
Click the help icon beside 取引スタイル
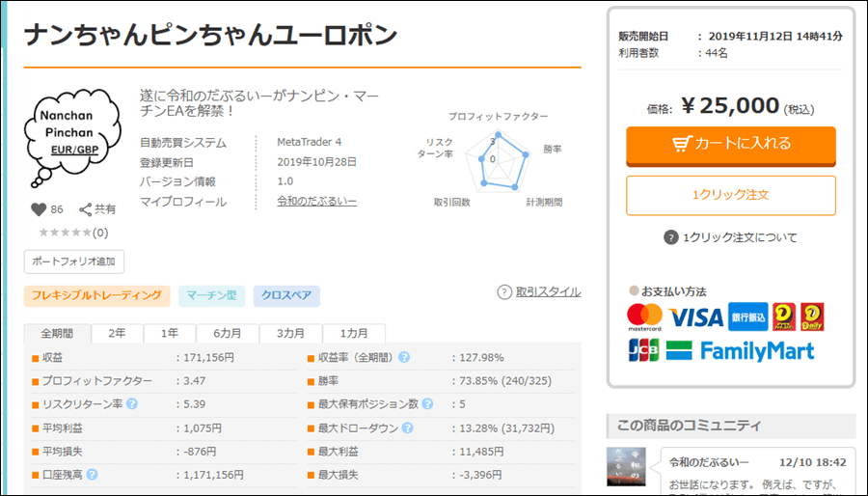tap(504, 291)
